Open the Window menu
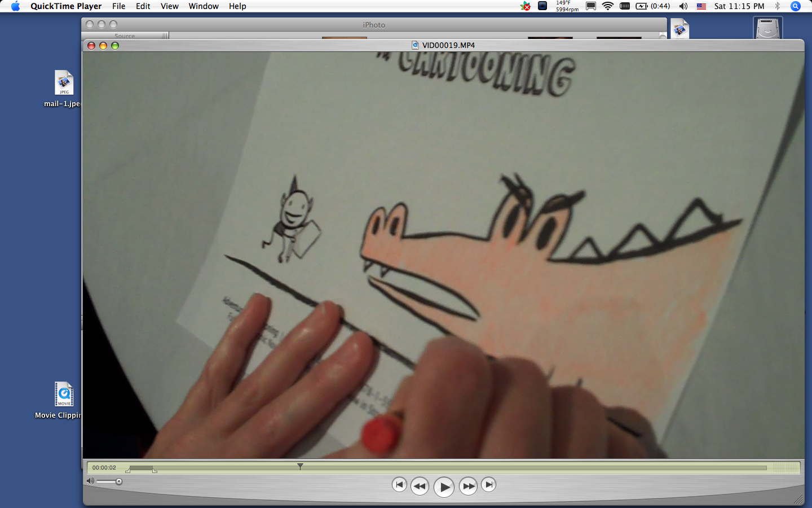The image size is (812, 508). coord(203,6)
